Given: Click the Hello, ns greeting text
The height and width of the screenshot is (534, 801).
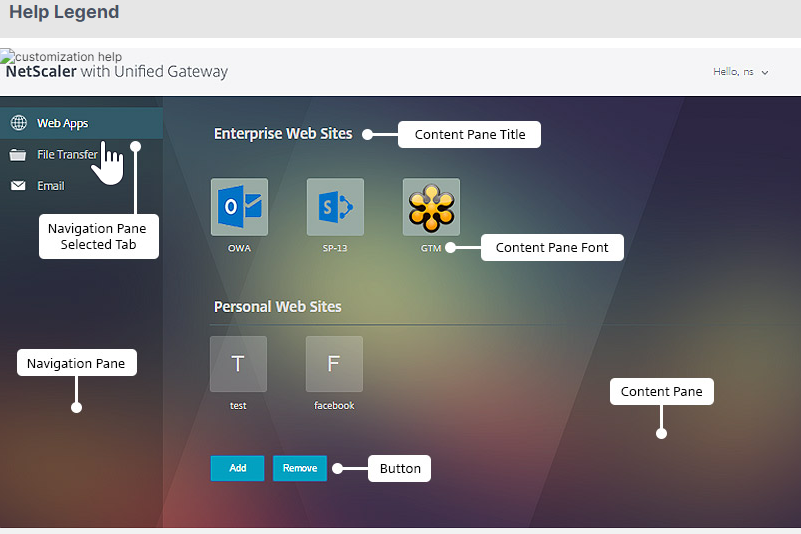Looking at the screenshot, I should (733, 72).
